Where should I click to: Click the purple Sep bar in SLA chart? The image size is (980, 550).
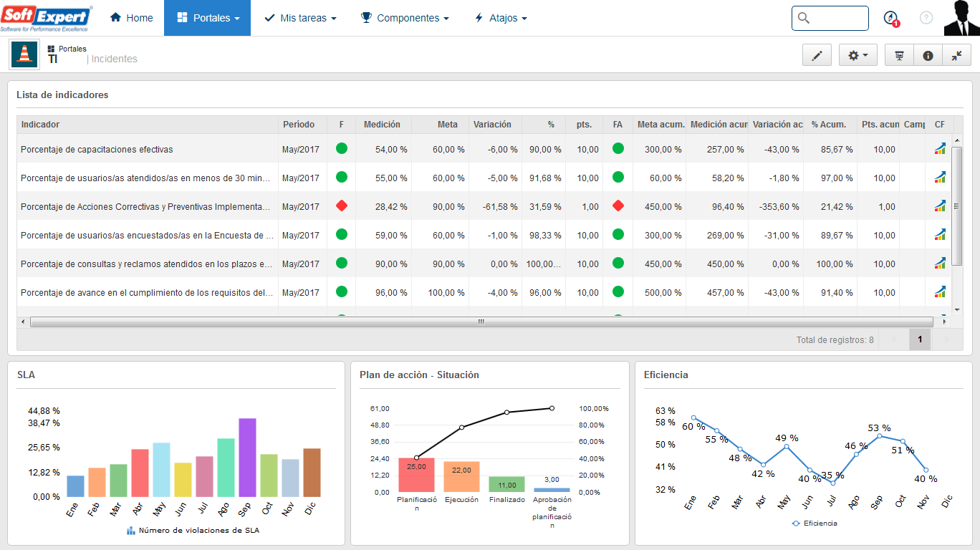coord(247,458)
